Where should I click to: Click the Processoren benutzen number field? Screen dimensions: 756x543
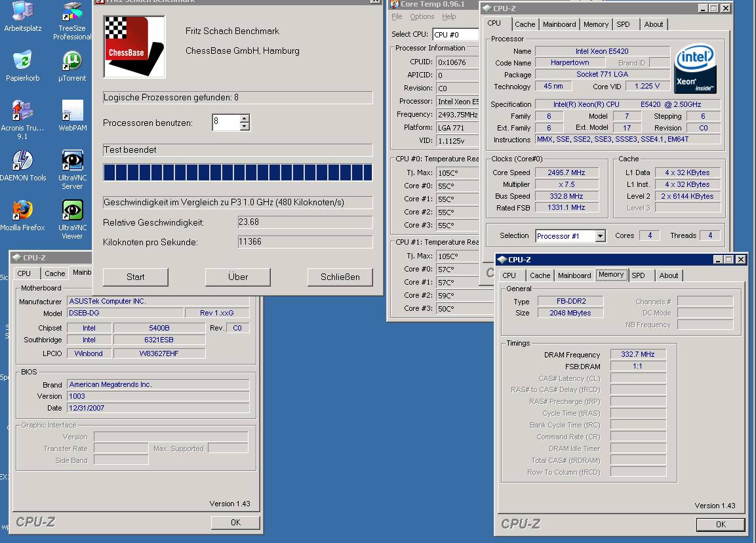[x=226, y=123]
